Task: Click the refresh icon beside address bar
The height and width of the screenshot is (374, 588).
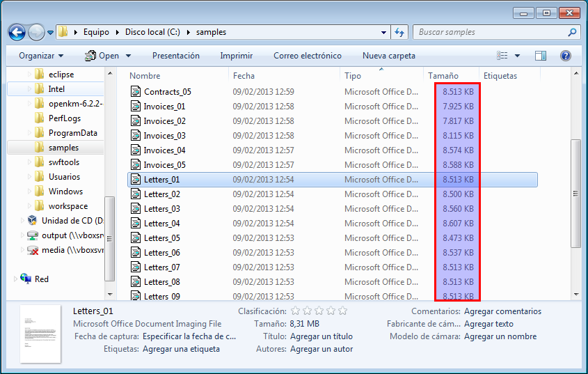Action: 399,32
